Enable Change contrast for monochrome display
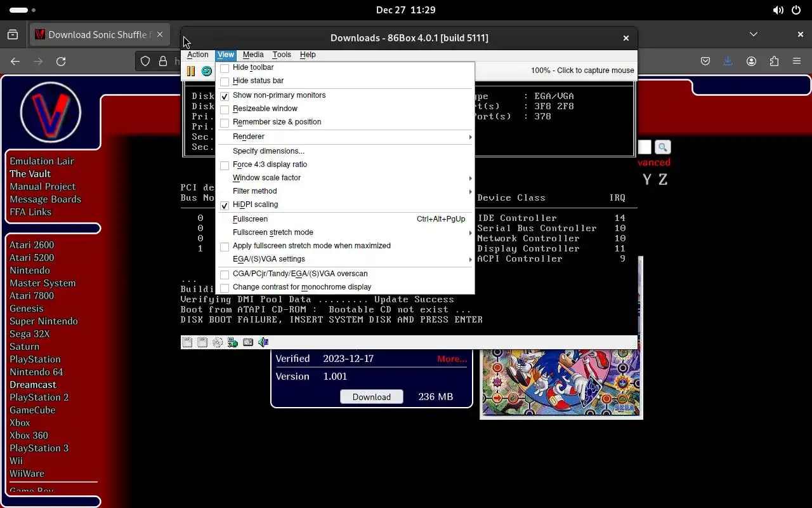Image resolution: width=812 pixels, height=508 pixels. [x=225, y=288]
